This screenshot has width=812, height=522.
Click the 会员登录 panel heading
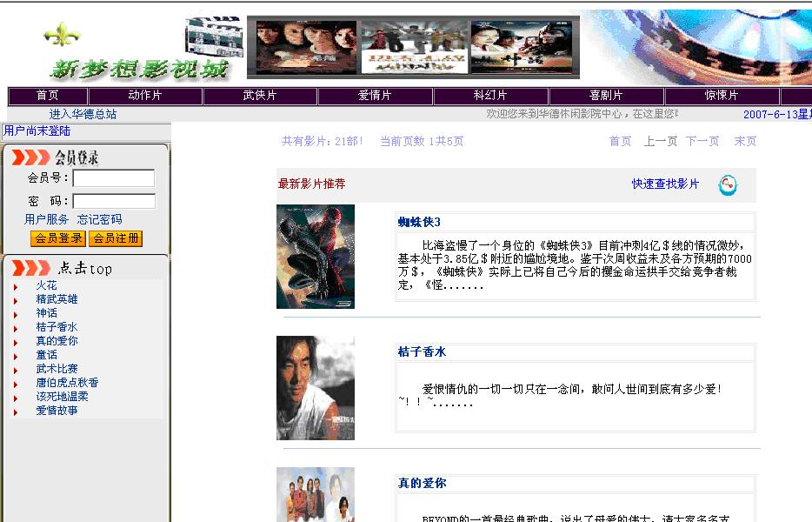77,157
